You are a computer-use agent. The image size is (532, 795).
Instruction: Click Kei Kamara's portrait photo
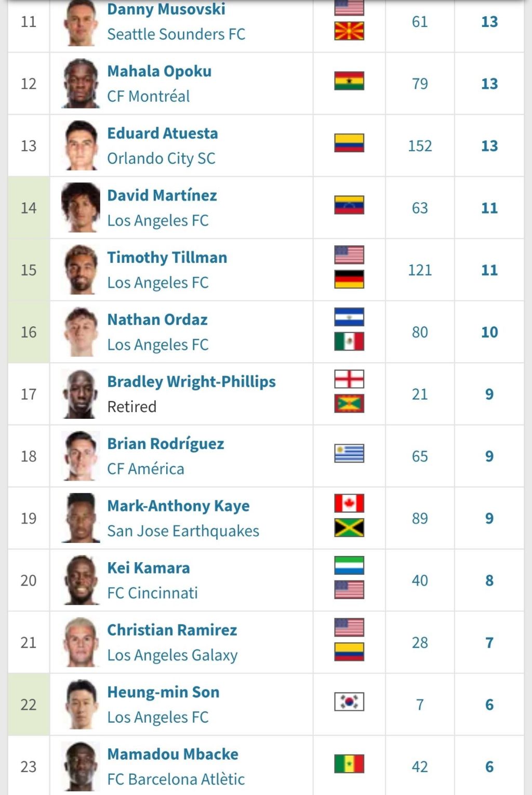click(x=81, y=580)
